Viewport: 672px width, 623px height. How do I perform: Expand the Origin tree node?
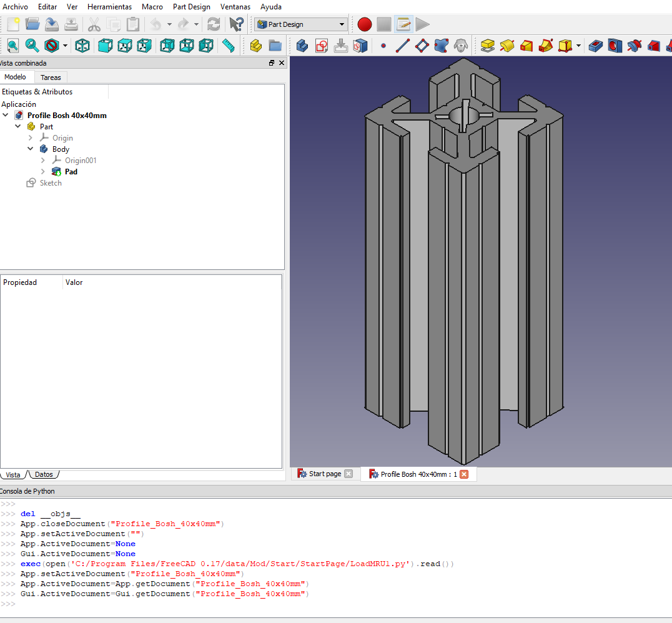(x=31, y=137)
